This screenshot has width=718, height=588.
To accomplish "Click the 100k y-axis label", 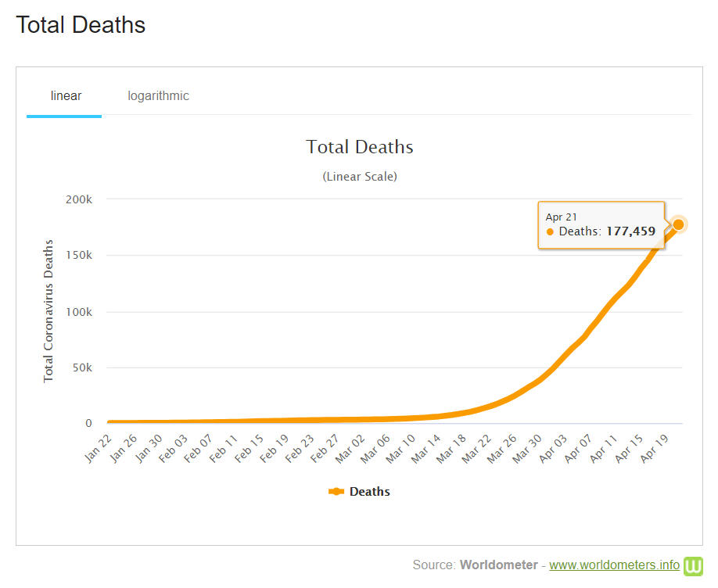I will 78,312.
